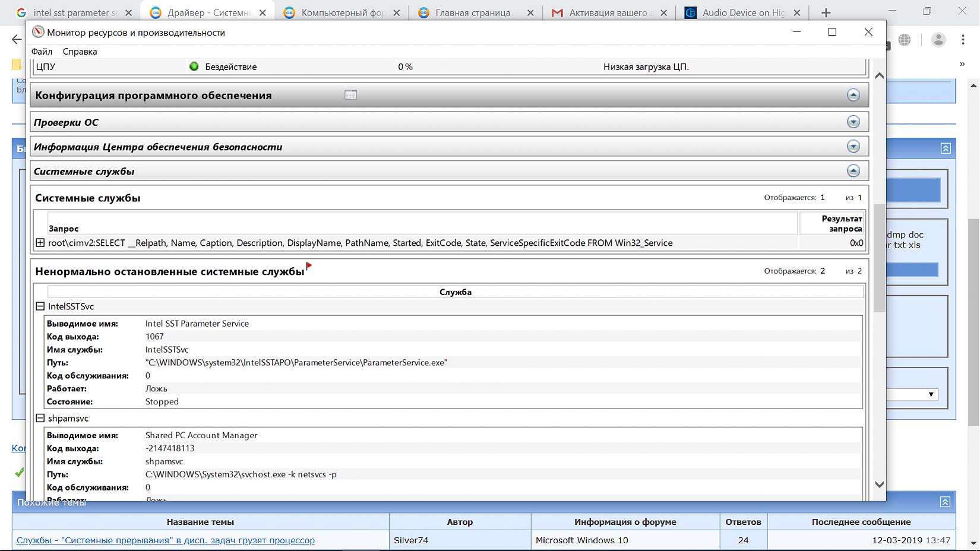Click the 'Системные службы' table heading
The width and height of the screenshot is (980, 551).
pos(88,198)
